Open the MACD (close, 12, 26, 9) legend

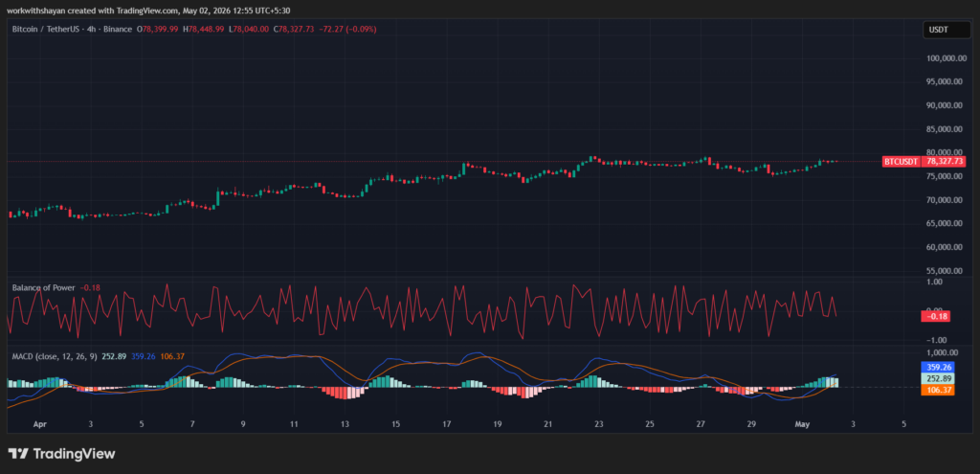click(x=54, y=356)
